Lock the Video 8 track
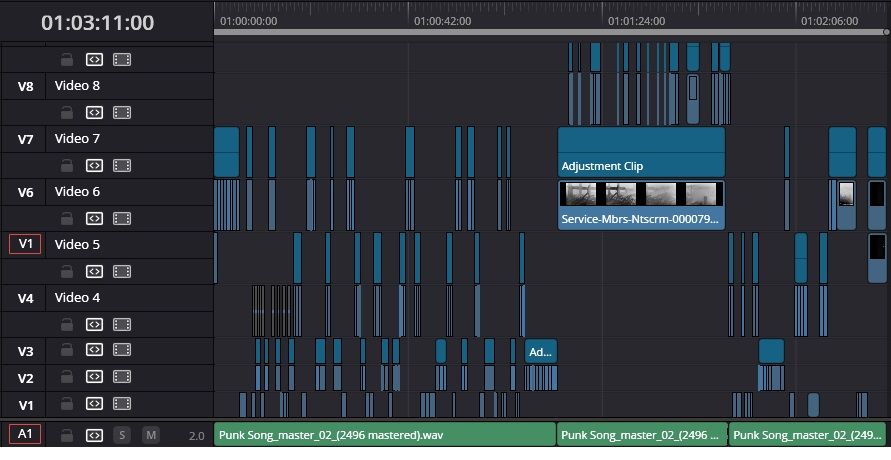This screenshot has width=891, height=460. click(67, 112)
